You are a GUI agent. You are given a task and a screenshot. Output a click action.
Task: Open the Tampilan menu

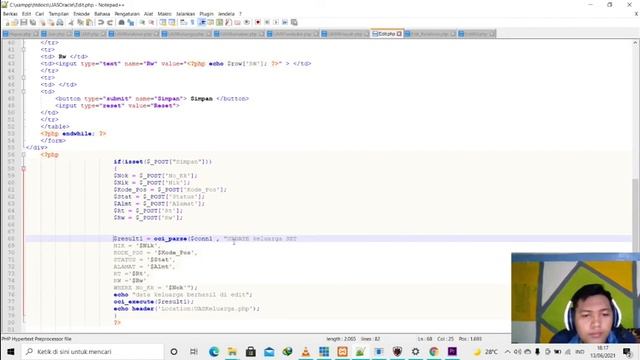(59, 14)
